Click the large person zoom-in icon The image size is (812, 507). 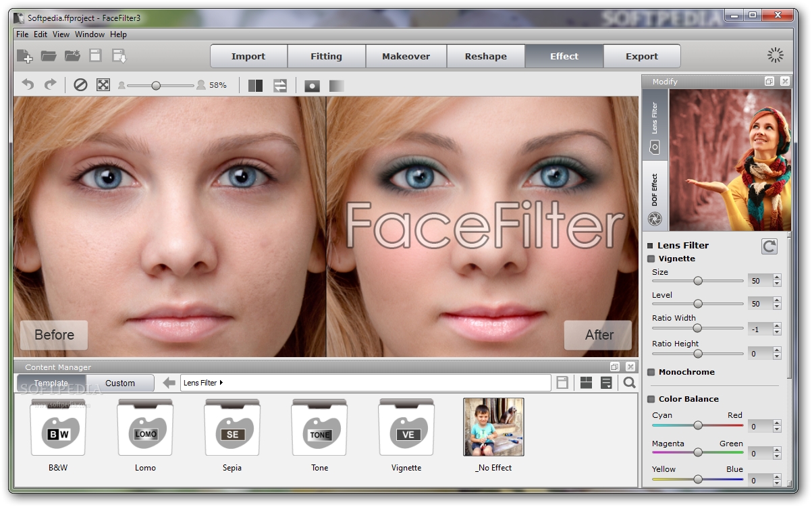tap(200, 85)
